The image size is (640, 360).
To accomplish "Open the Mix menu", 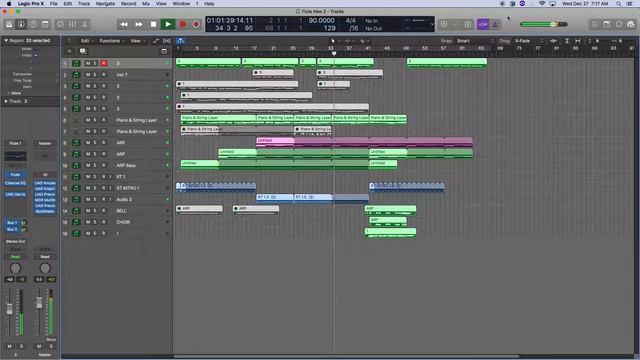I will [146, 4].
